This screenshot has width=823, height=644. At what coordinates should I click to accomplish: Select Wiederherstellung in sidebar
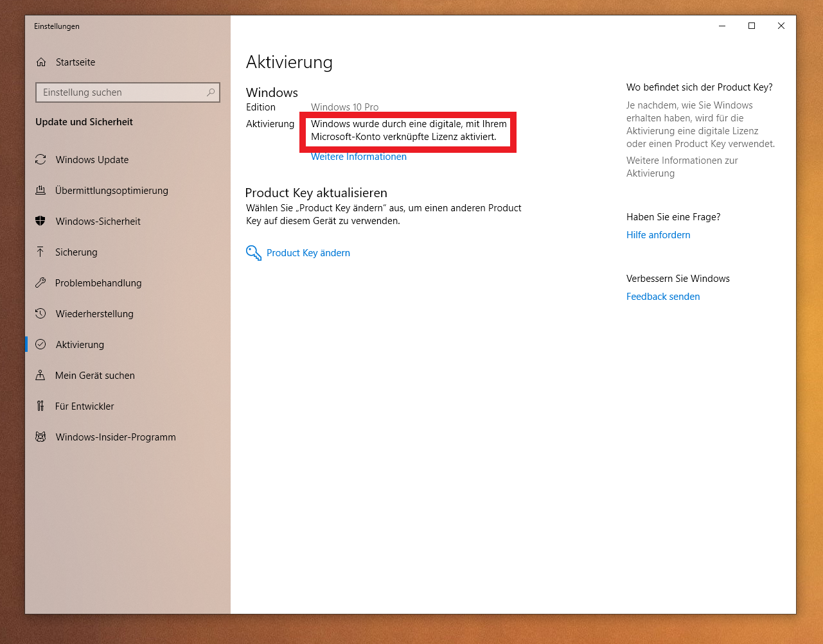coord(128,313)
